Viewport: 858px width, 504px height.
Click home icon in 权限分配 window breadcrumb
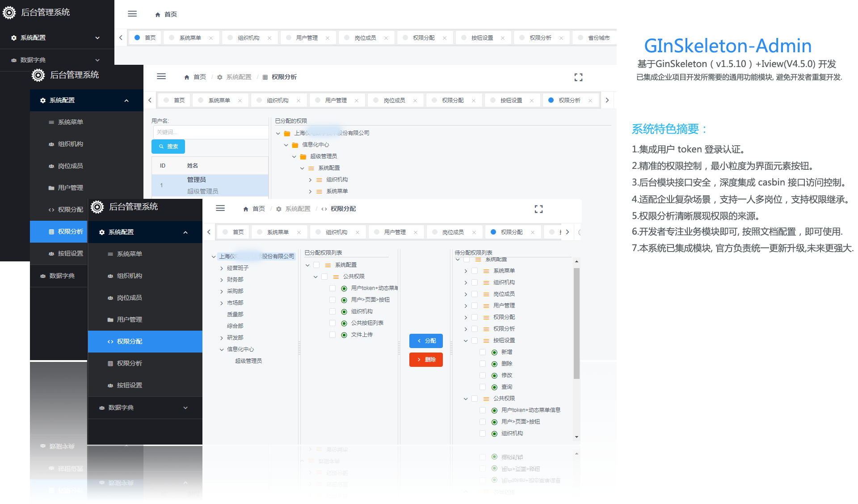(x=246, y=209)
